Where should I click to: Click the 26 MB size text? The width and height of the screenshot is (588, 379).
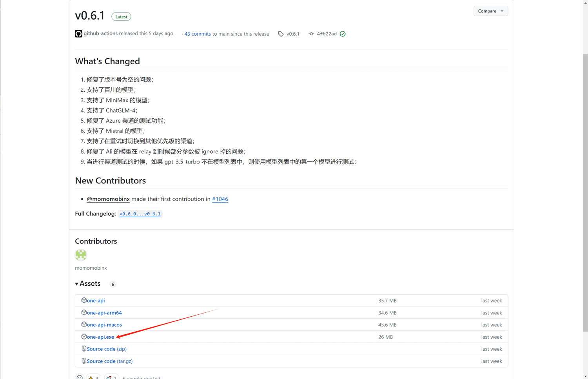pyautogui.click(x=385, y=337)
